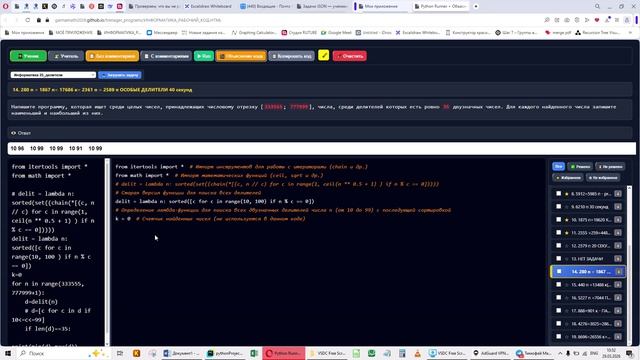
Task: Click the heart icon in the address bar
Action: tap(597, 20)
